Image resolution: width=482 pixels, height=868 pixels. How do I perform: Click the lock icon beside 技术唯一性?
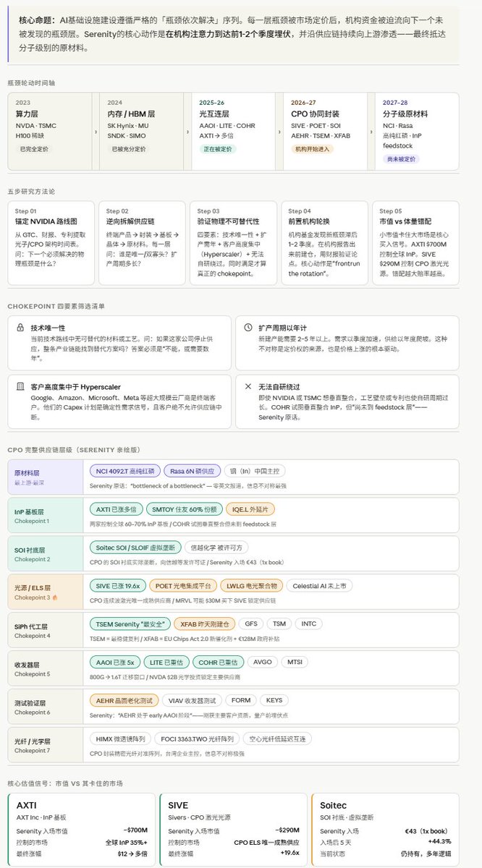[20, 327]
